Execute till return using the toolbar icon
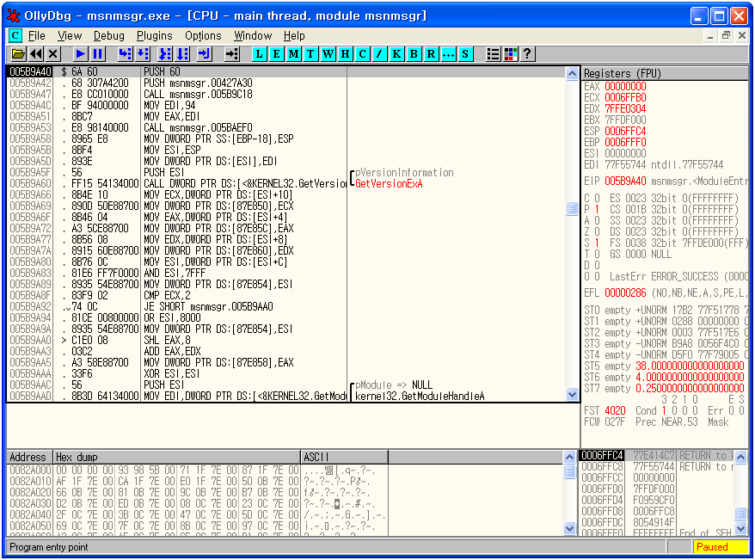This screenshot has width=755, height=560. pos(204,54)
